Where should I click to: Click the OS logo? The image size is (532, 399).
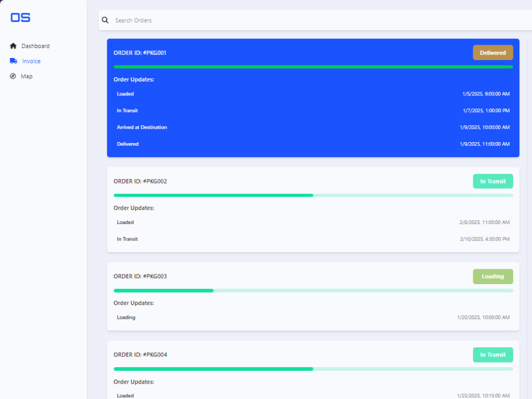[x=20, y=18]
